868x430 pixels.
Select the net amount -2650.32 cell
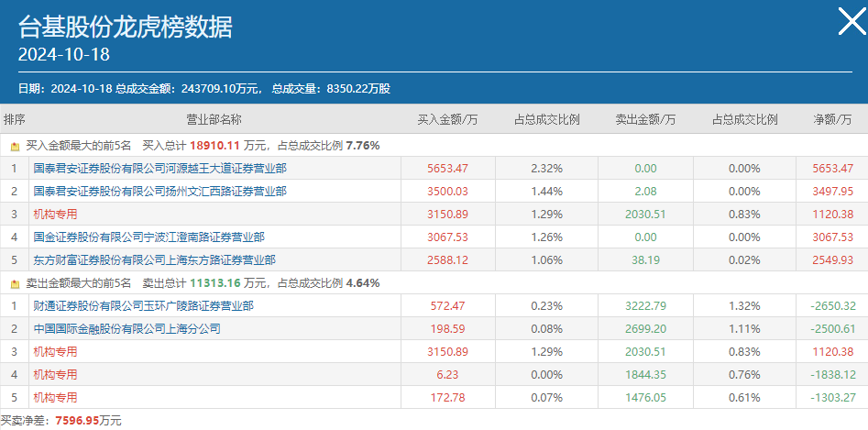[x=832, y=305]
